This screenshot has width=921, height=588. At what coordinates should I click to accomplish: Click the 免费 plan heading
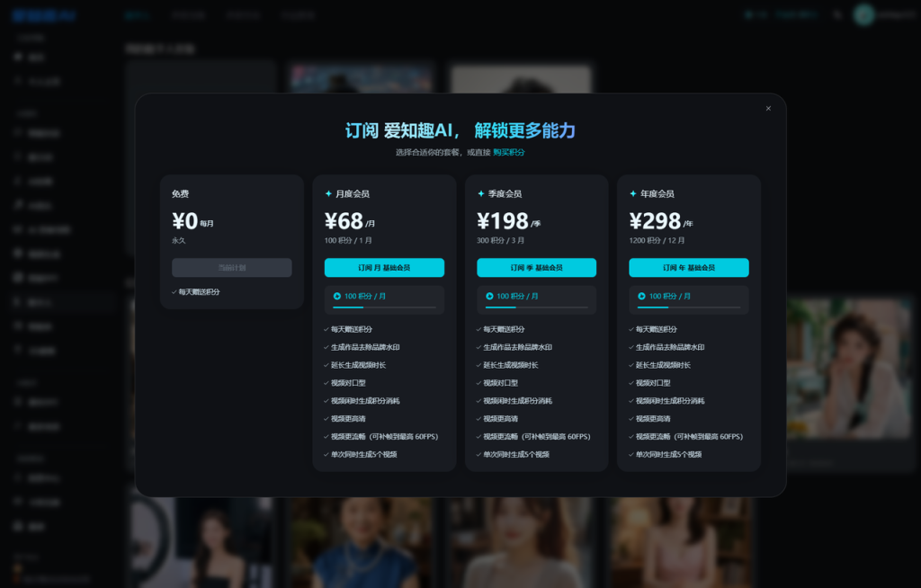pyautogui.click(x=180, y=194)
